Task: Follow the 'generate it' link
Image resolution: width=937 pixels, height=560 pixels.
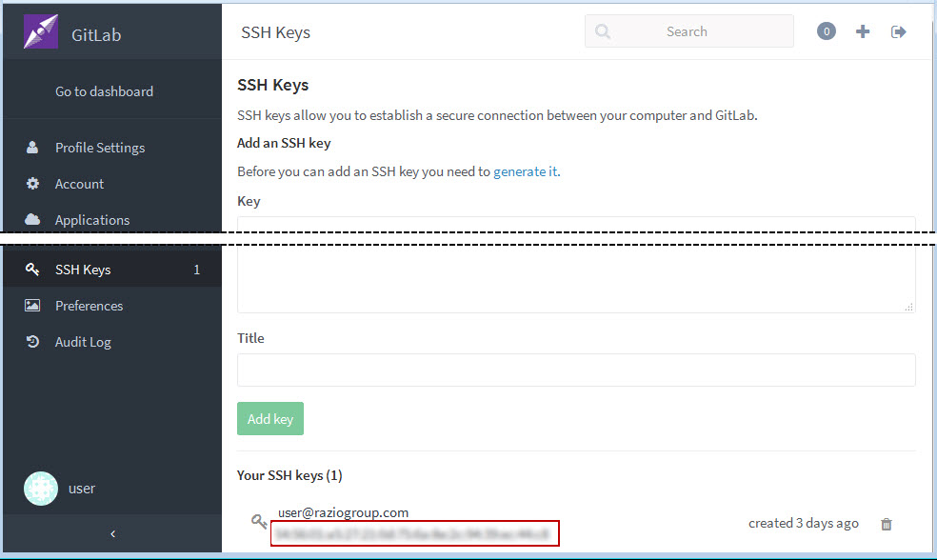Action: click(525, 171)
